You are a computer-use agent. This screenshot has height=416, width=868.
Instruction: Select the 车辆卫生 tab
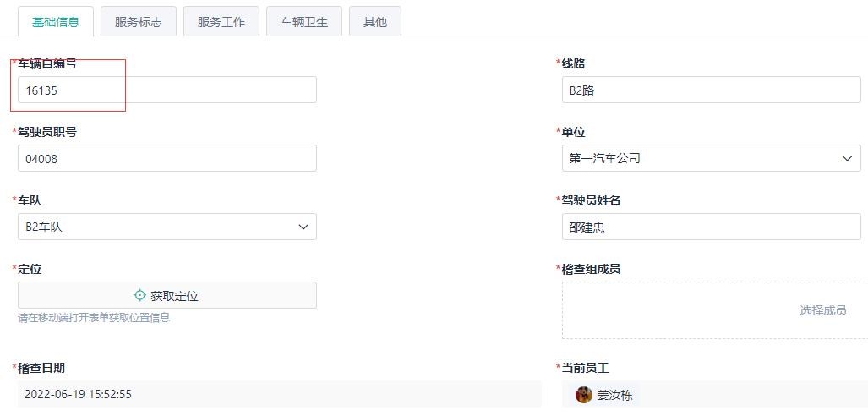[x=303, y=22]
